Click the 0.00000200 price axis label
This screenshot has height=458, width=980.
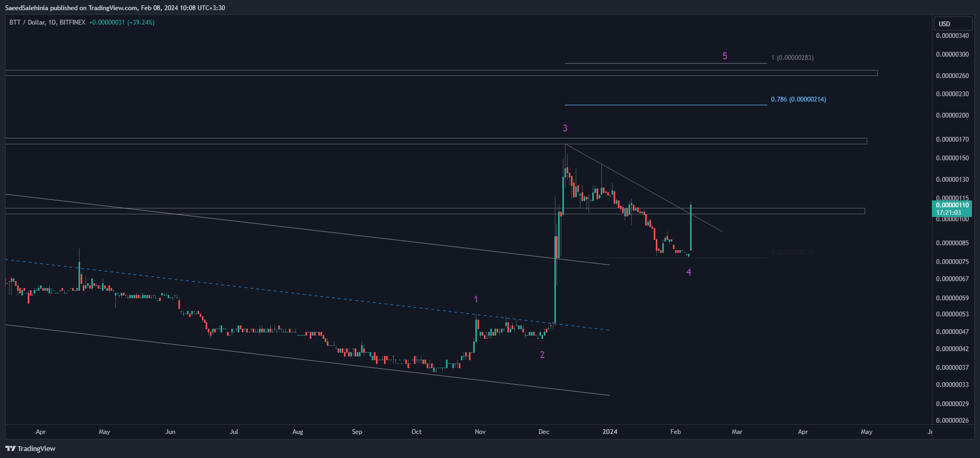[952, 115]
